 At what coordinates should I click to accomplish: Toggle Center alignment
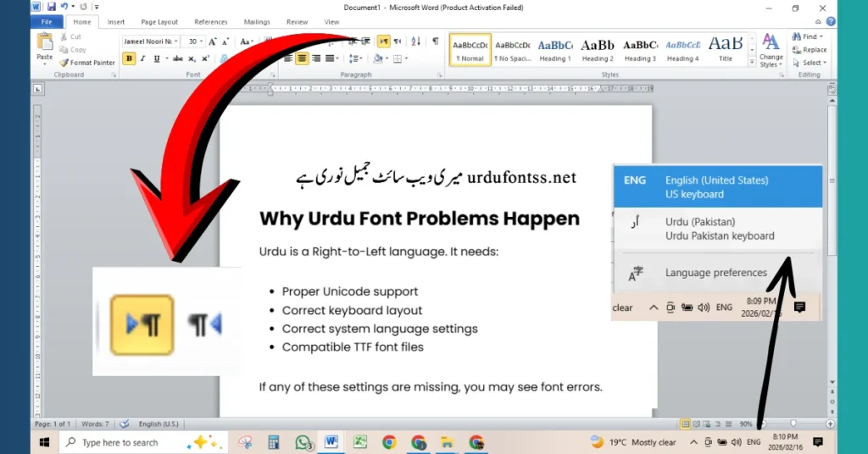(x=302, y=58)
